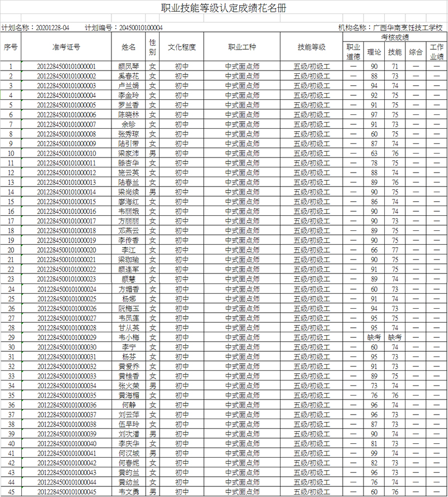Screen dimensions: 448x497
Task: Click the name cell 梁家沛
Action: 129,153
